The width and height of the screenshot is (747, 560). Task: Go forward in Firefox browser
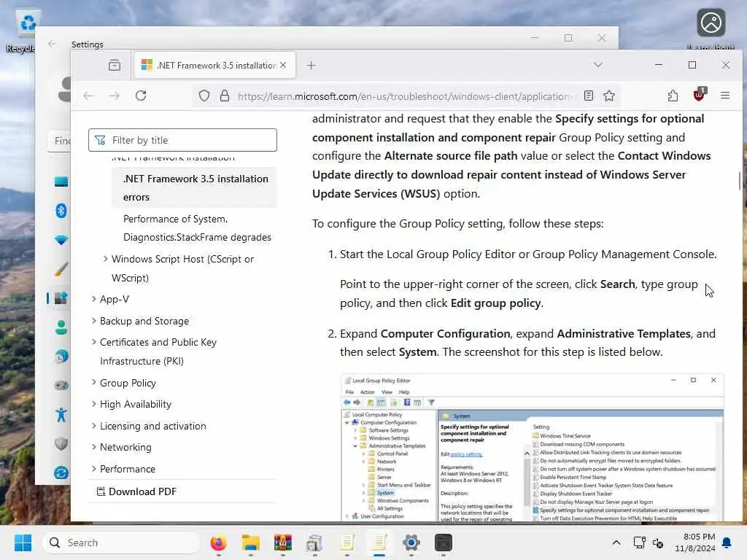click(115, 96)
